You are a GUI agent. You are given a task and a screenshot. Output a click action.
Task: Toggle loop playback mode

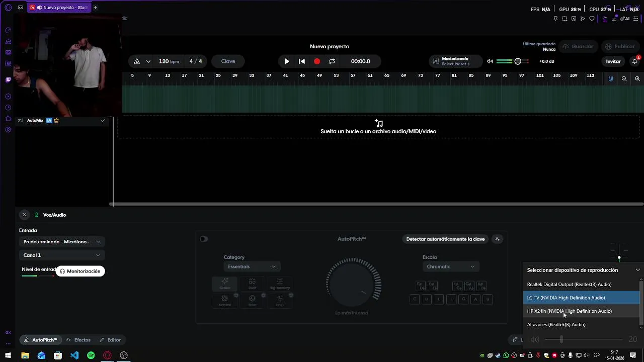pos(332,61)
